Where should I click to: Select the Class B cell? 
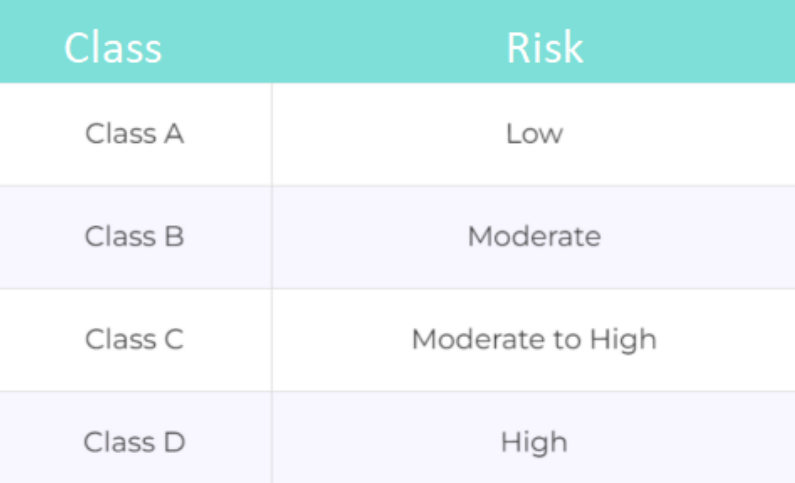(x=134, y=237)
